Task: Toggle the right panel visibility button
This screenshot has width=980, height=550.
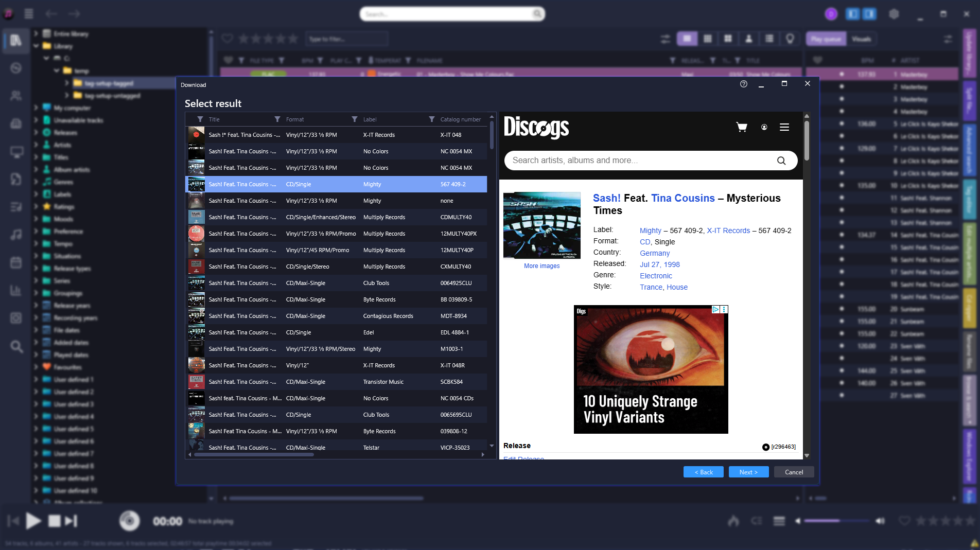Action: [869, 14]
